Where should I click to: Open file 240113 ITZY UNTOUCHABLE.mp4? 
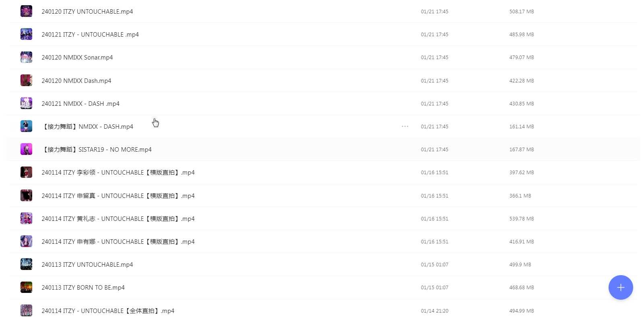[x=87, y=265]
